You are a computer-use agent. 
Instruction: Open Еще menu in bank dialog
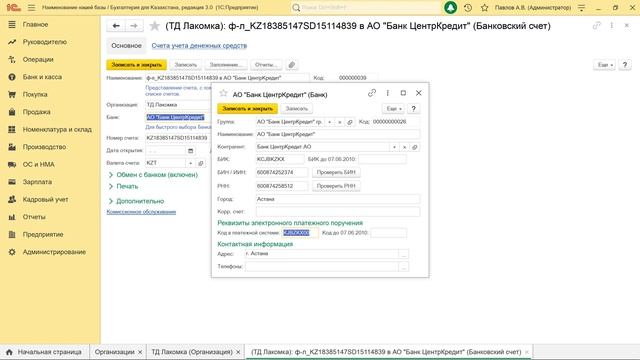pos(393,109)
